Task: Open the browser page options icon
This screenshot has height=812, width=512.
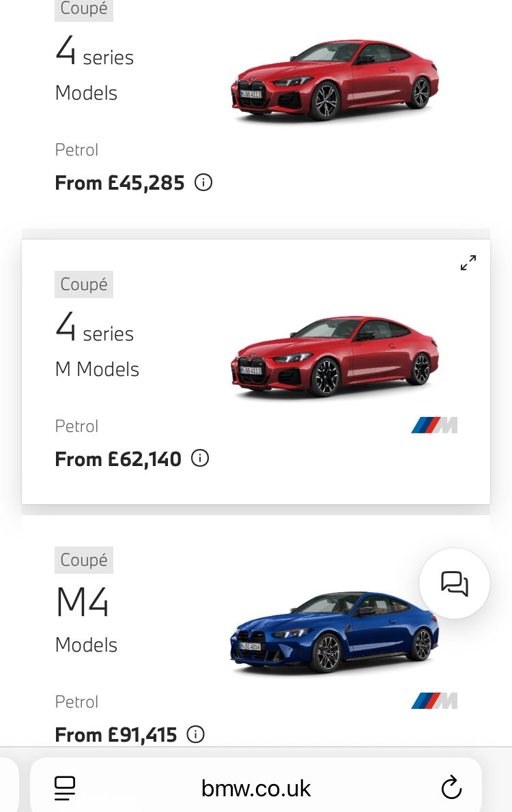Action: (65, 788)
